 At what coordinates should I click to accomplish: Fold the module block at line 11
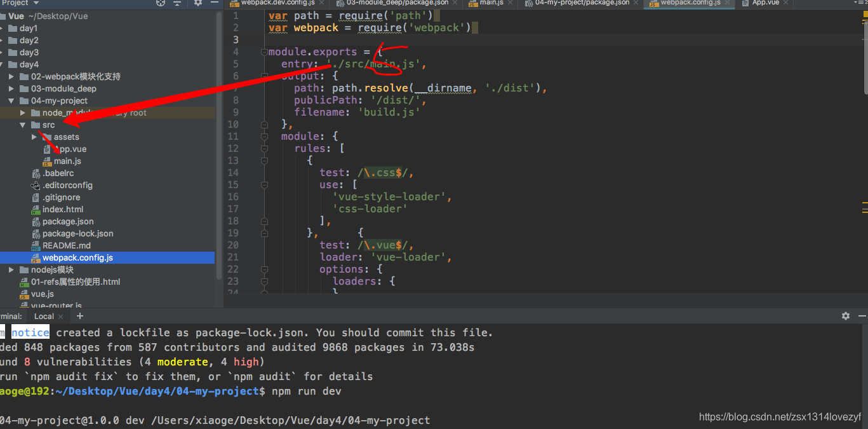tap(265, 137)
